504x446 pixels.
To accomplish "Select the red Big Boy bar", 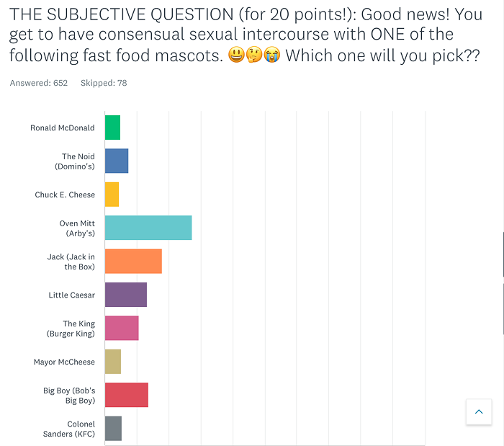I will 127,395.
